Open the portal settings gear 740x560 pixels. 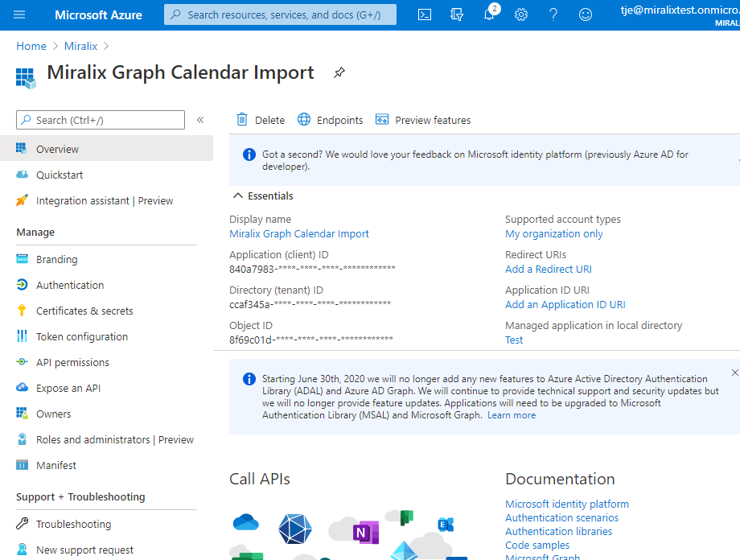coord(521,14)
